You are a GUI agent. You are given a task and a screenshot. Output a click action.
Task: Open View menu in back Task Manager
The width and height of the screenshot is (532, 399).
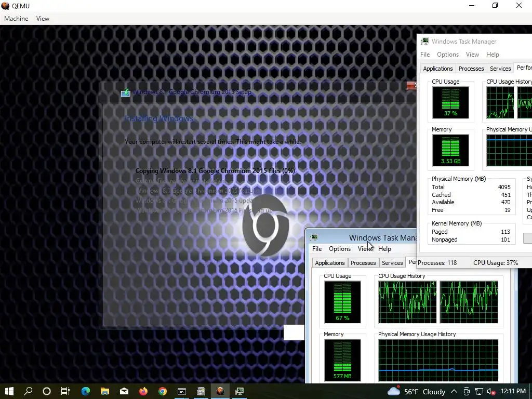[472, 55]
